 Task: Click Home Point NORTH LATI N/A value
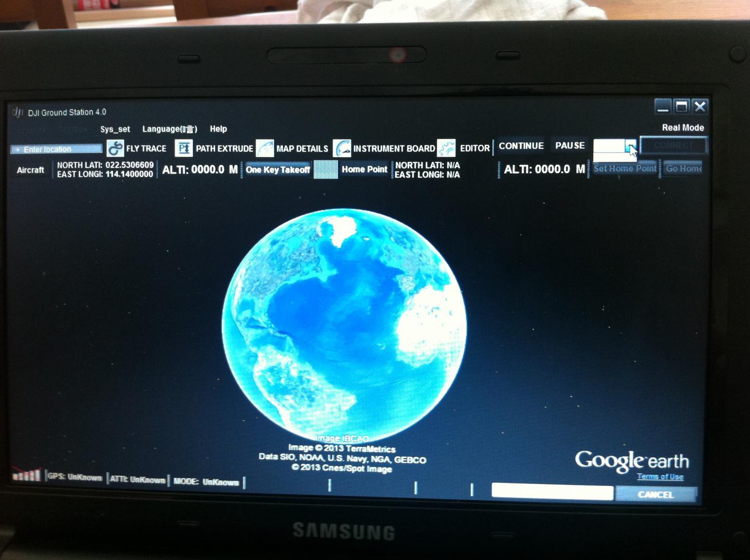pos(453,165)
